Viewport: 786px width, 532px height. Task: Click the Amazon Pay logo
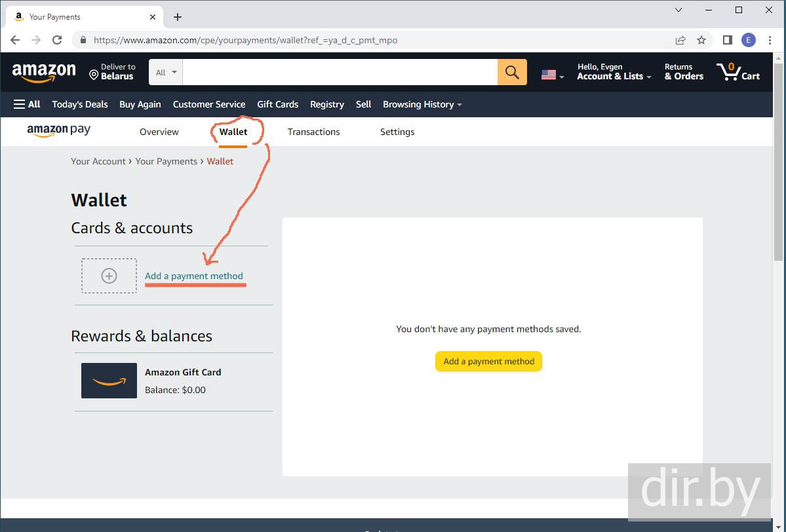(58, 131)
